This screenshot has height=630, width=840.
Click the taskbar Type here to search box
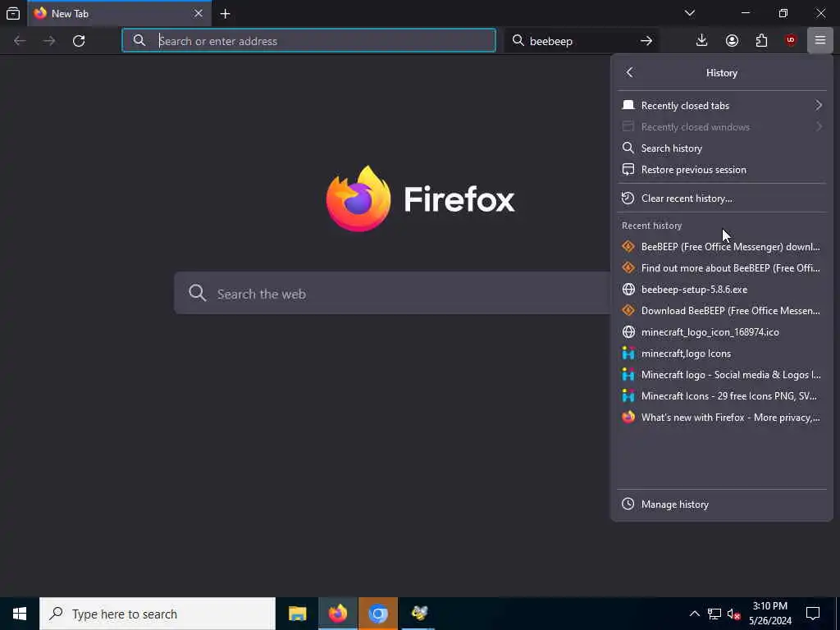[x=157, y=614]
